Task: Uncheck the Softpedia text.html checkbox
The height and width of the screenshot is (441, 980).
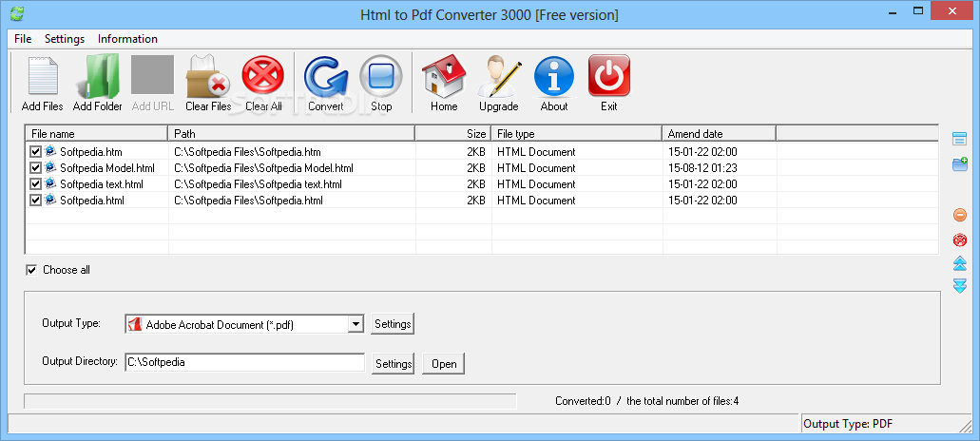Action: [x=35, y=184]
